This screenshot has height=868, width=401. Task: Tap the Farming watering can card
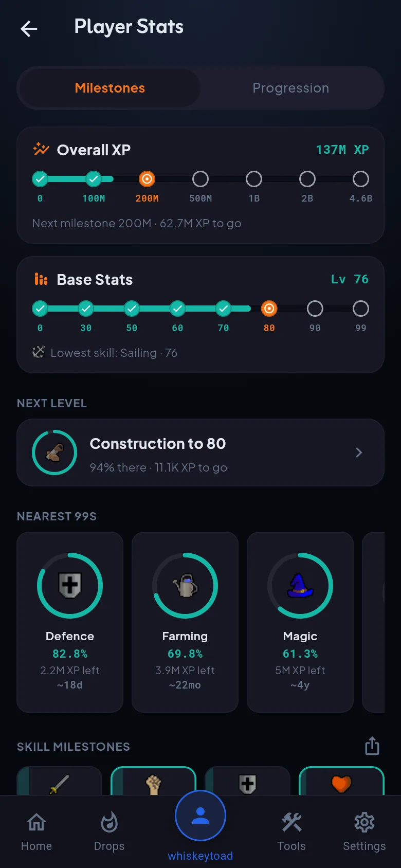[185, 622]
